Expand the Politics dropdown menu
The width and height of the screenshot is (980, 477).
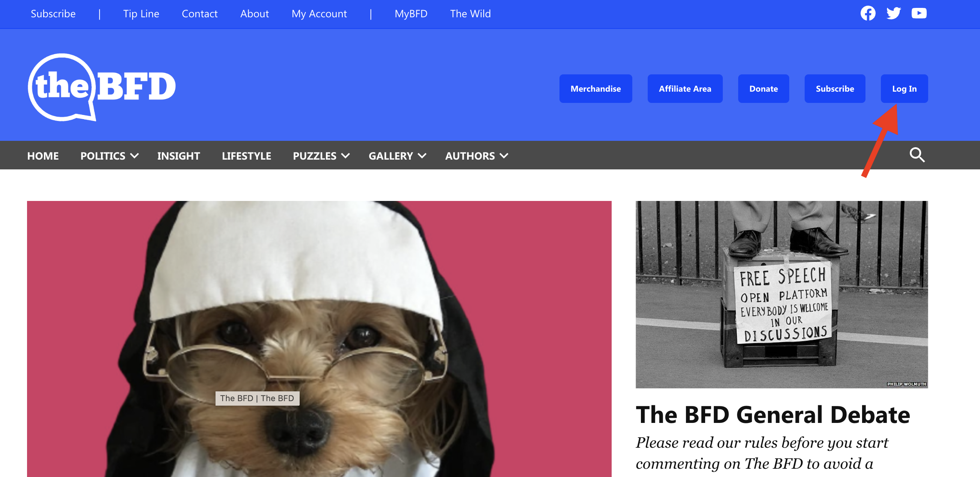pyautogui.click(x=110, y=156)
